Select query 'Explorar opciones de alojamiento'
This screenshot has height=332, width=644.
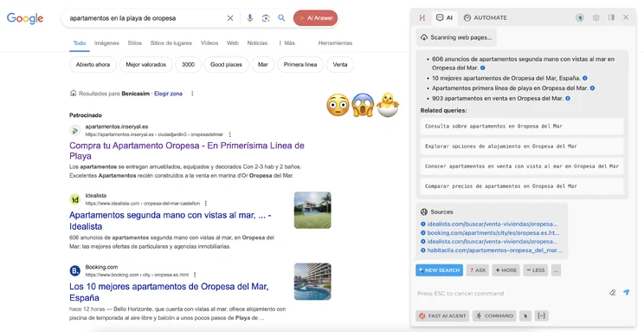[522, 146]
